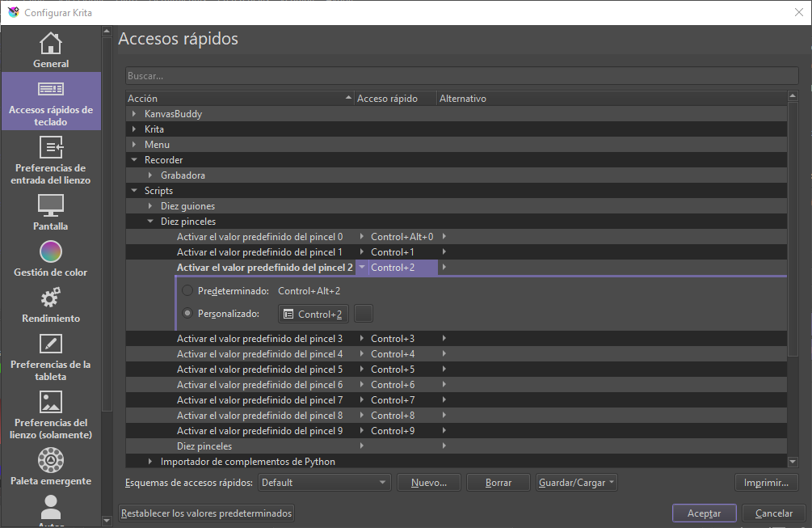The width and height of the screenshot is (812, 528).
Task: Select Accesos rápidos de teclado icon
Action: [x=51, y=89]
